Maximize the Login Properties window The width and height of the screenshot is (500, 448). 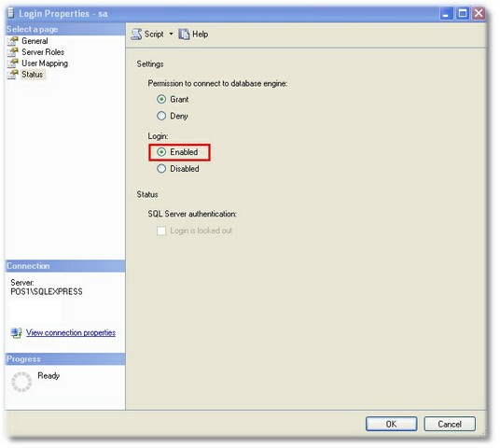pos(463,13)
